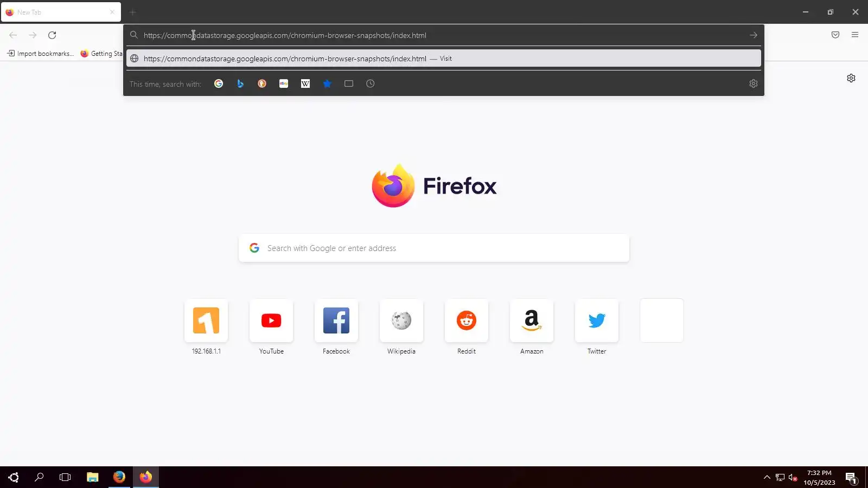This screenshot has height=488, width=868.
Task: Open File Explorer from taskbar
Action: 93,477
